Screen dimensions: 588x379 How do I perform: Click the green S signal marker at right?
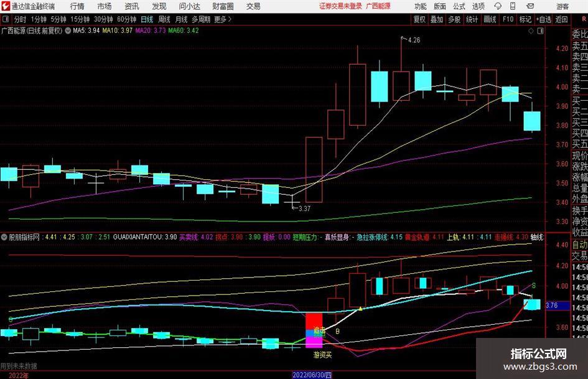click(x=533, y=286)
